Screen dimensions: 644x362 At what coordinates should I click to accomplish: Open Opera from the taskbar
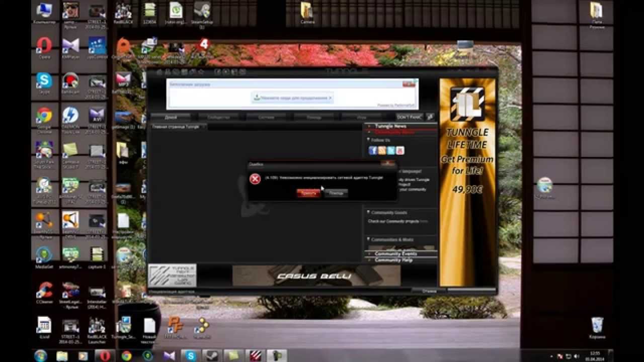(105, 355)
